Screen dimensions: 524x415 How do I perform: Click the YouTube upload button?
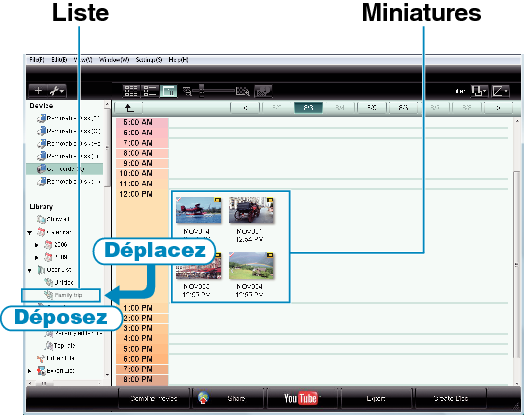pos(301,398)
